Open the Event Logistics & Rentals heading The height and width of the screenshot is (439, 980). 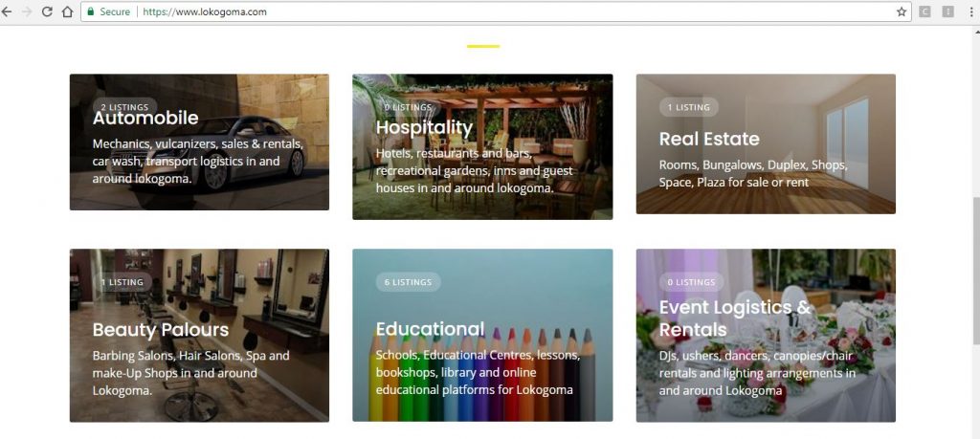[x=734, y=318]
